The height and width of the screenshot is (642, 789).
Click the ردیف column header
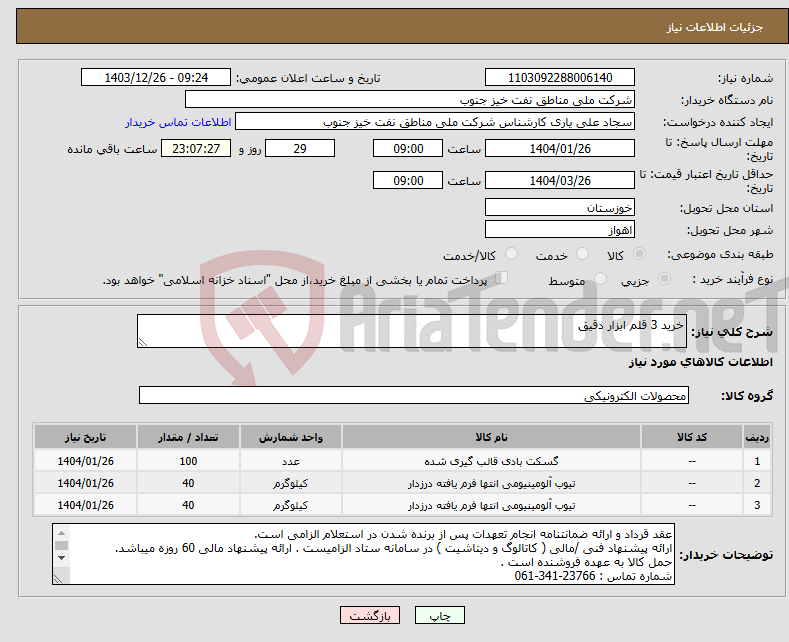click(757, 437)
